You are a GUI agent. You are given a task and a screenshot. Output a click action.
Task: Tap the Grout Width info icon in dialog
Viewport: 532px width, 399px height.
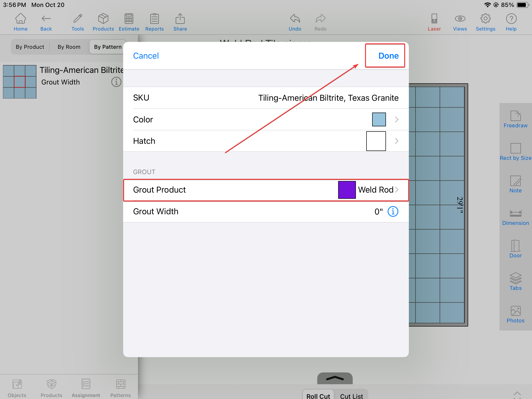pos(393,212)
